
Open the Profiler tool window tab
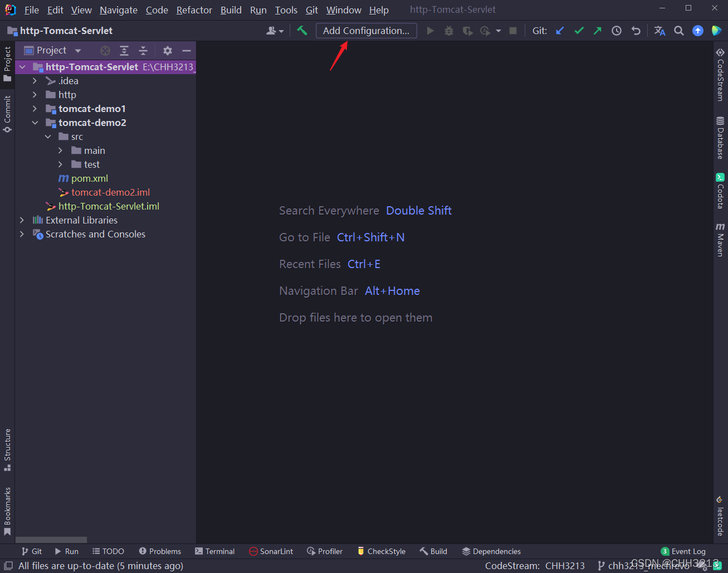pos(325,551)
